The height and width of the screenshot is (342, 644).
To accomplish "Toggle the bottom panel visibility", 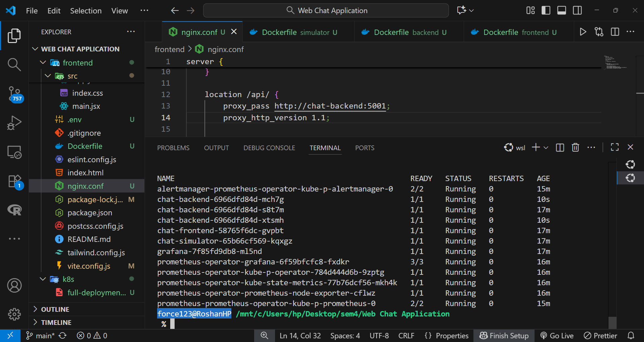I will [x=561, y=10].
